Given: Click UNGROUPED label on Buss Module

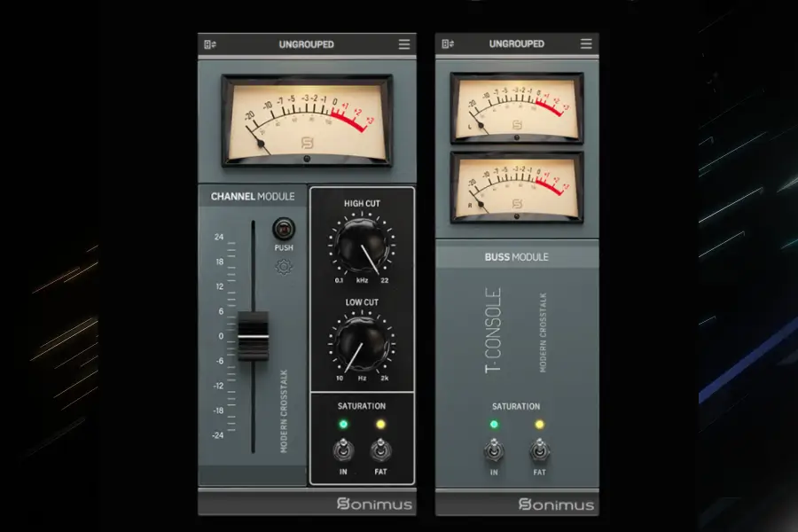Looking at the screenshot, I should click(517, 43).
